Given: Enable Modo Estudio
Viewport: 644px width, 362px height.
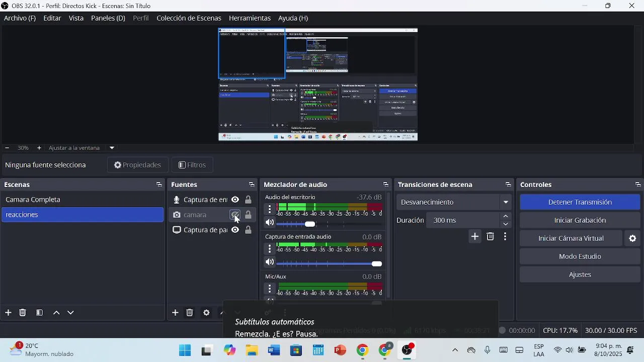Looking at the screenshot, I should coord(580,256).
